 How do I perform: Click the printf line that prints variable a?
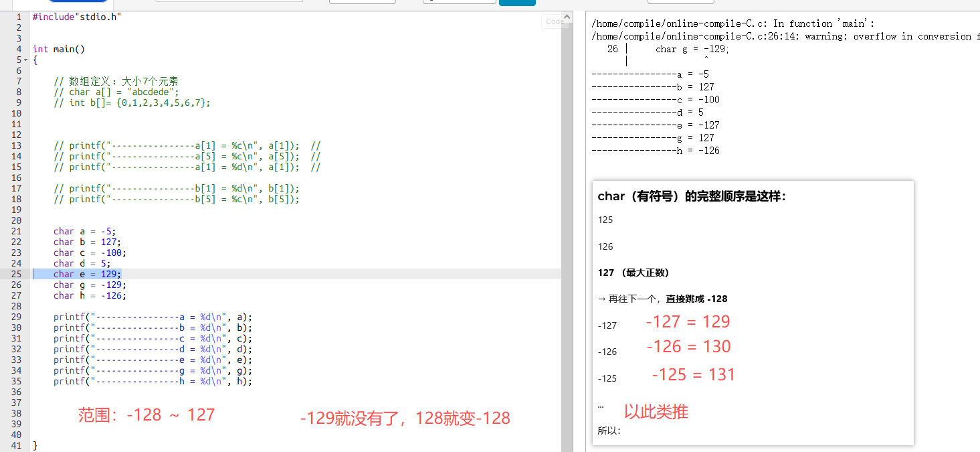coord(153,317)
